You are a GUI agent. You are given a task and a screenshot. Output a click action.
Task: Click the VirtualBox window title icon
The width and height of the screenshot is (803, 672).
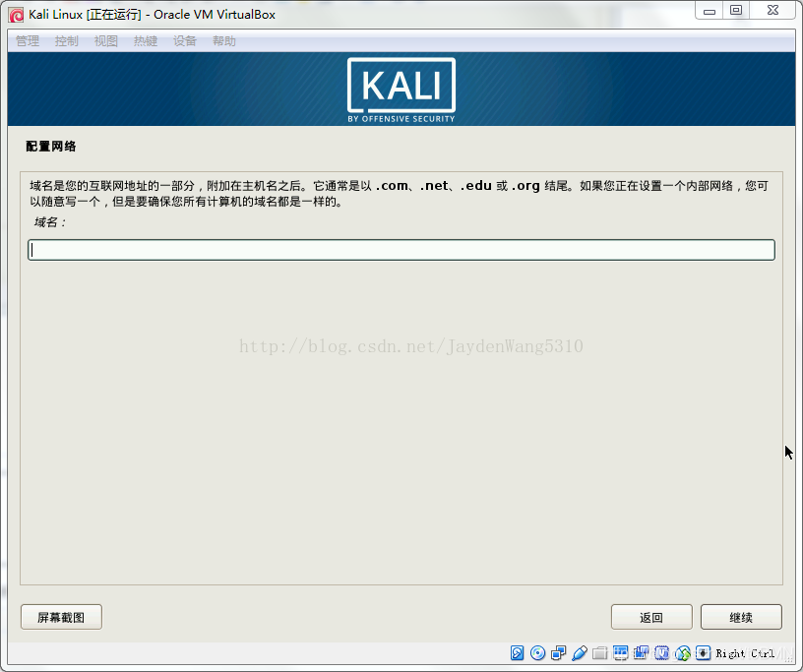click(17, 15)
